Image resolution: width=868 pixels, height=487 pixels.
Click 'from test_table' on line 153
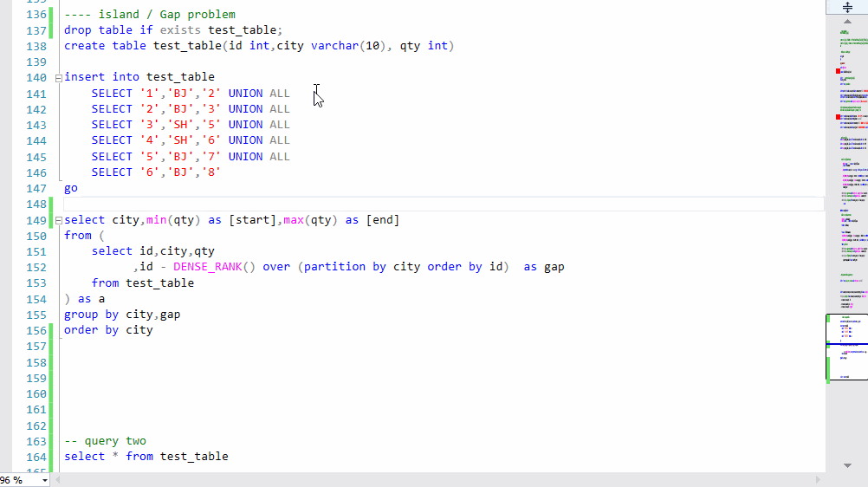click(143, 283)
